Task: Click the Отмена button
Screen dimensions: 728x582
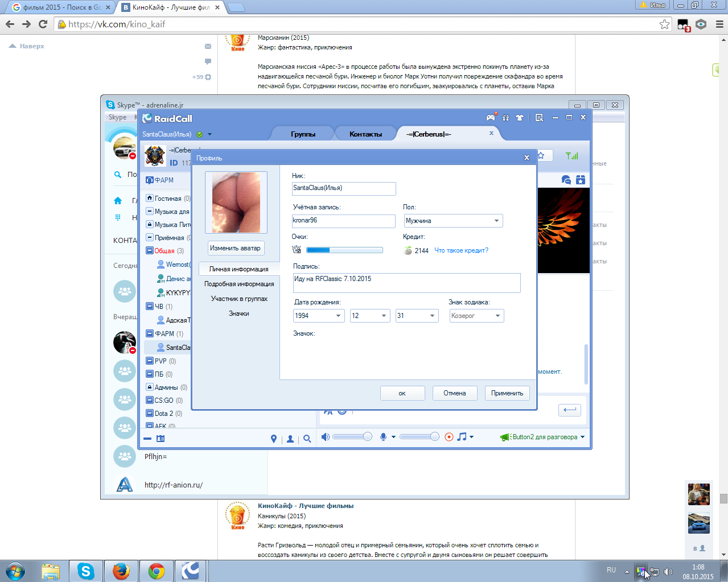Action: pyautogui.click(x=455, y=393)
